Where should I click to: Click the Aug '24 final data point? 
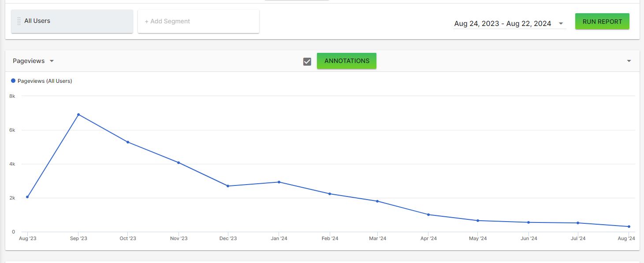629,226
